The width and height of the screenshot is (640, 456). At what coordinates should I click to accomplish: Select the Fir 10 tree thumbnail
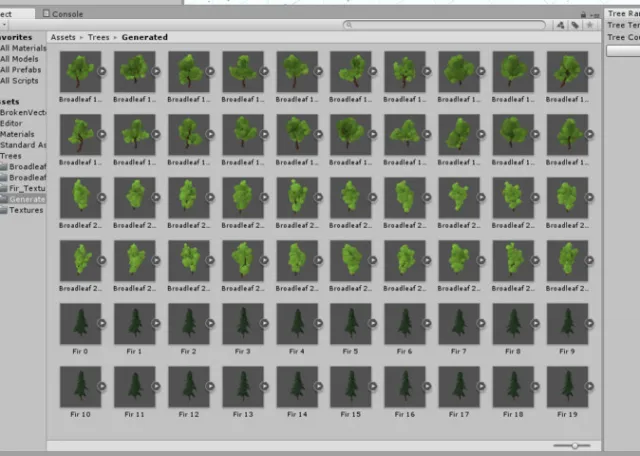tap(80, 387)
